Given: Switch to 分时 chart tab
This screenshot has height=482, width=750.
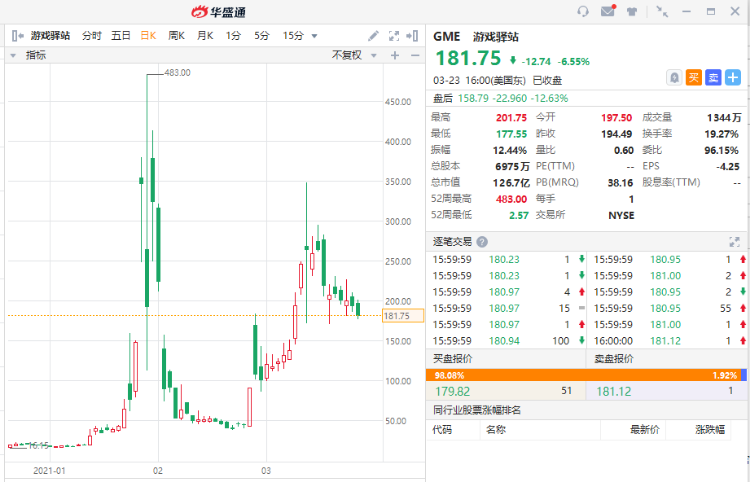Looking at the screenshot, I should coord(92,36).
